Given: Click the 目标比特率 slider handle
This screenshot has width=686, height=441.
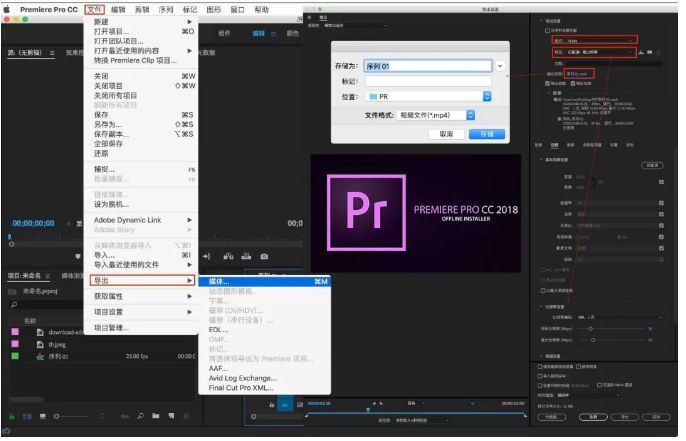Looking at the screenshot, I should (x=590, y=329).
